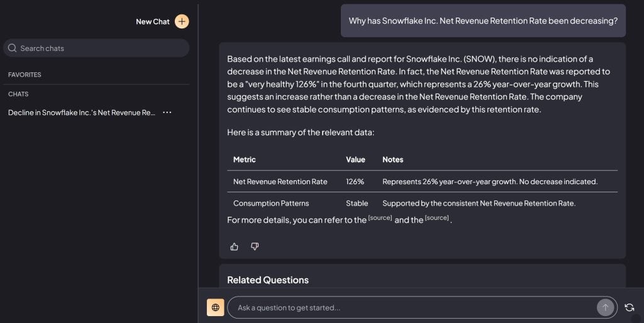This screenshot has height=323, width=644.
Task: Click the Notes column header
Action: click(392, 160)
